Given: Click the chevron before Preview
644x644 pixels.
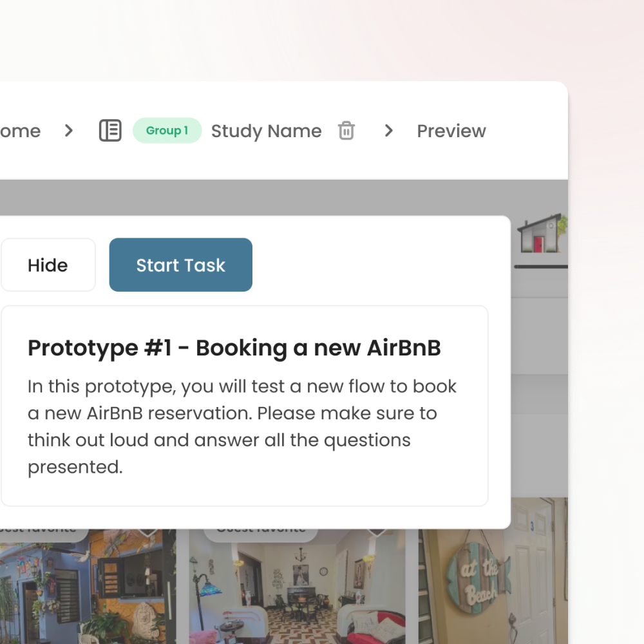Looking at the screenshot, I should coord(388,131).
